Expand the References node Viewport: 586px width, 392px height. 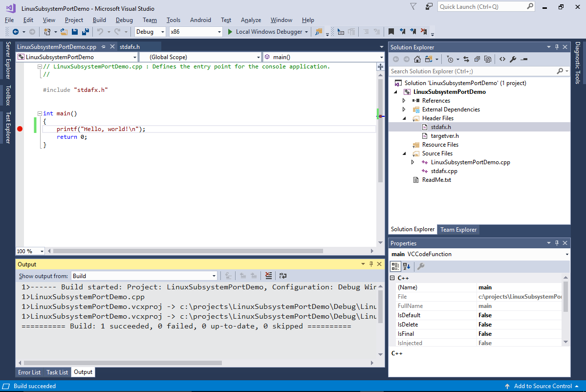(x=404, y=101)
